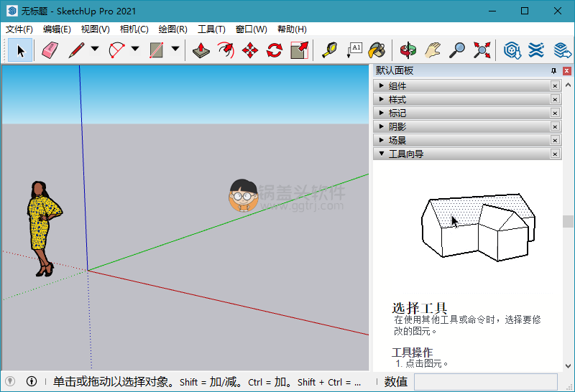Pin the 默认面板 tray

pos(553,70)
